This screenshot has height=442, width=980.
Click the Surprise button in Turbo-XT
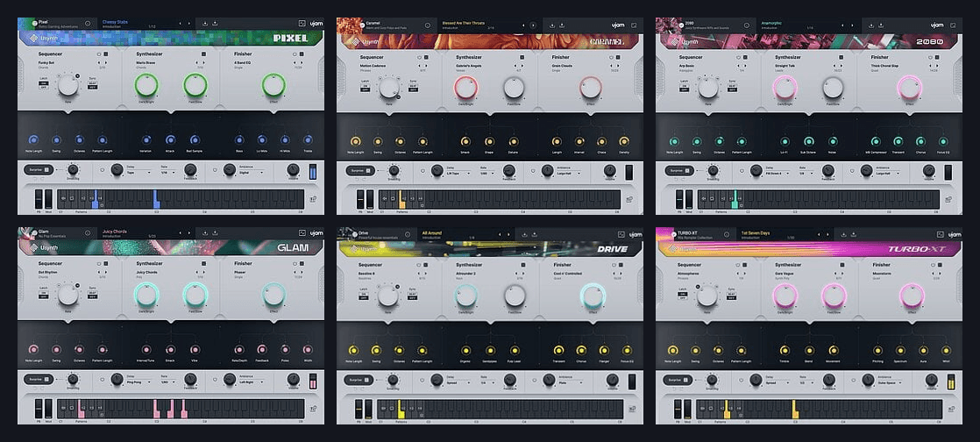[678, 379]
